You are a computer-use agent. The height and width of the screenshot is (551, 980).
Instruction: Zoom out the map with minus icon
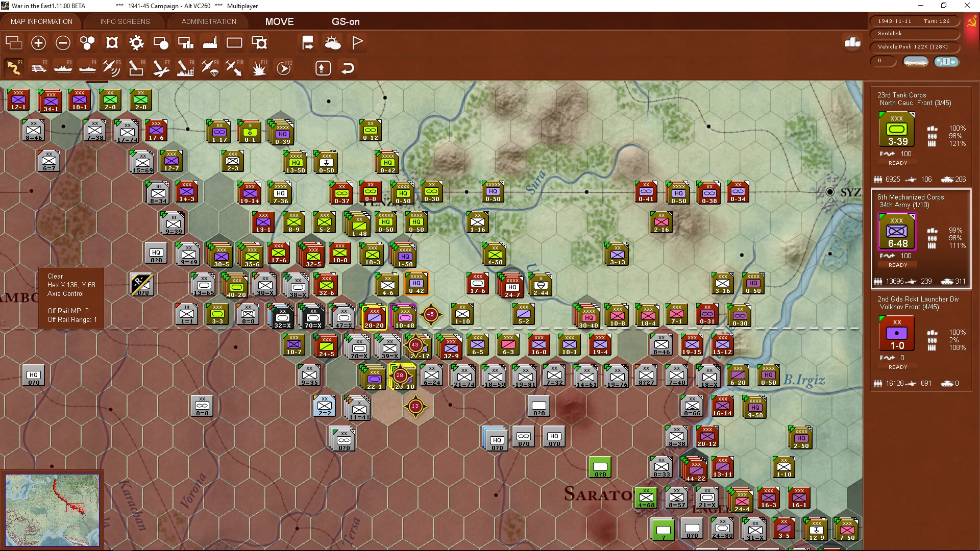coord(63,43)
